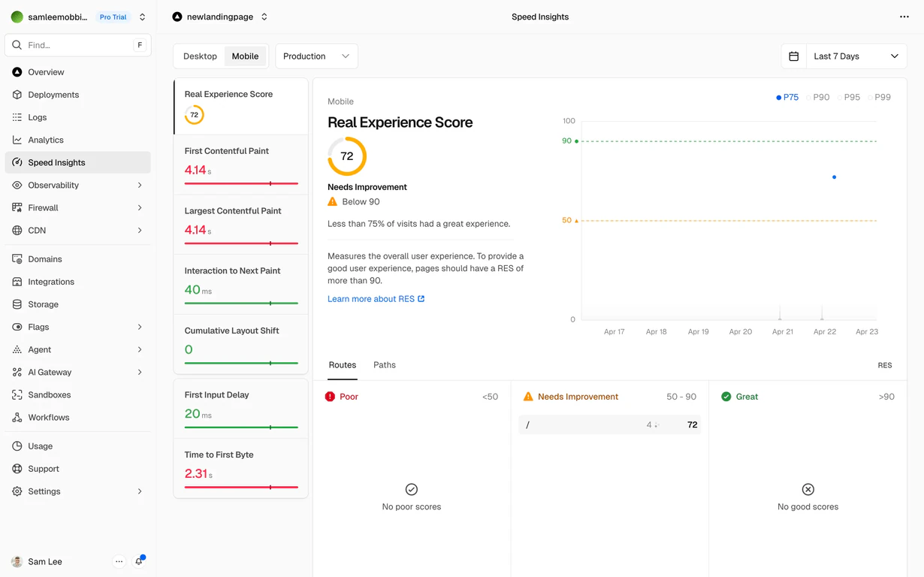Image resolution: width=924 pixels, height=577 pixels.
Task: Open the team switcher for samleemobbi
Action: (142, 17)
